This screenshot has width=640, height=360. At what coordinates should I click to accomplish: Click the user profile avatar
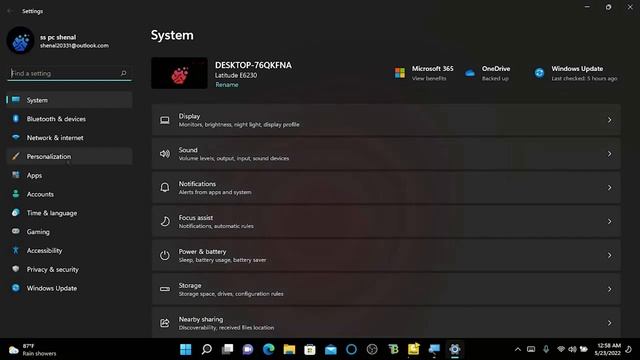pyautogui.click(x=20, y=41)
